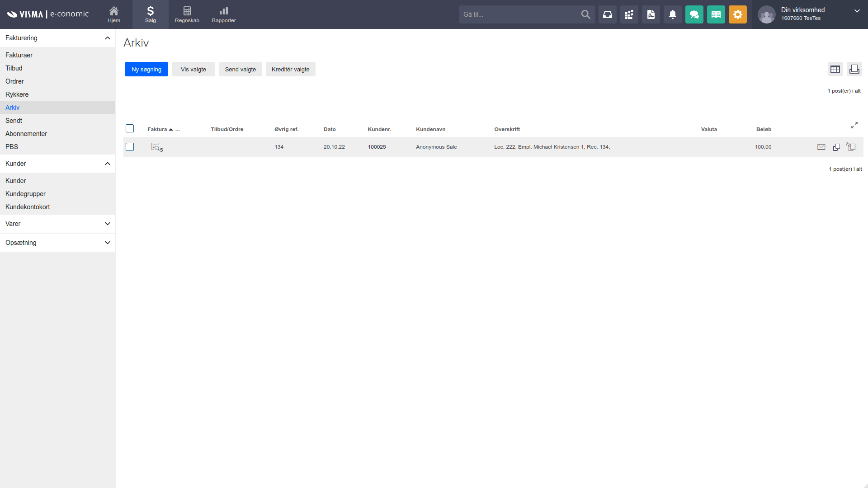Switch to the Regnskab top tab

(187, 14)
